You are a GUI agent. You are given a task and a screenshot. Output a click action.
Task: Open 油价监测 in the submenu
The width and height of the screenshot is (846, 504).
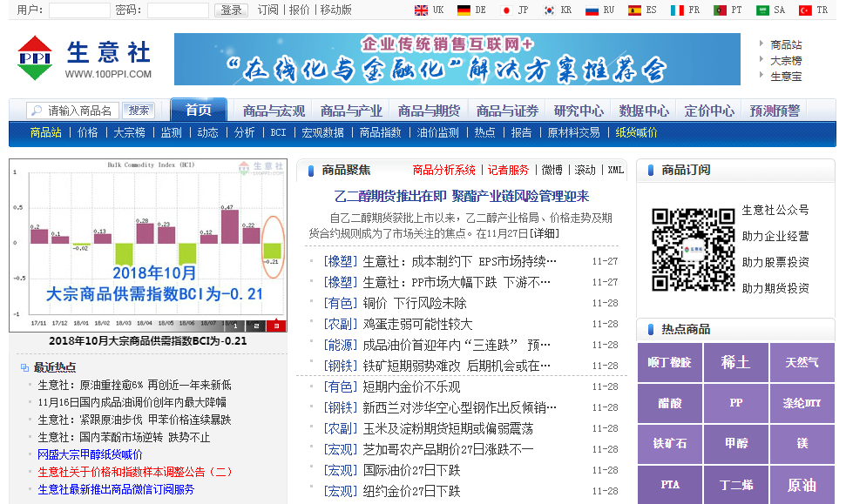point(437,132)
